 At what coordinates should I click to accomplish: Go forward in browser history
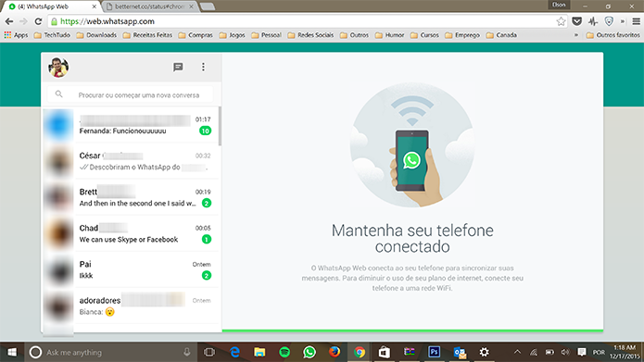[x=24, y=21]
